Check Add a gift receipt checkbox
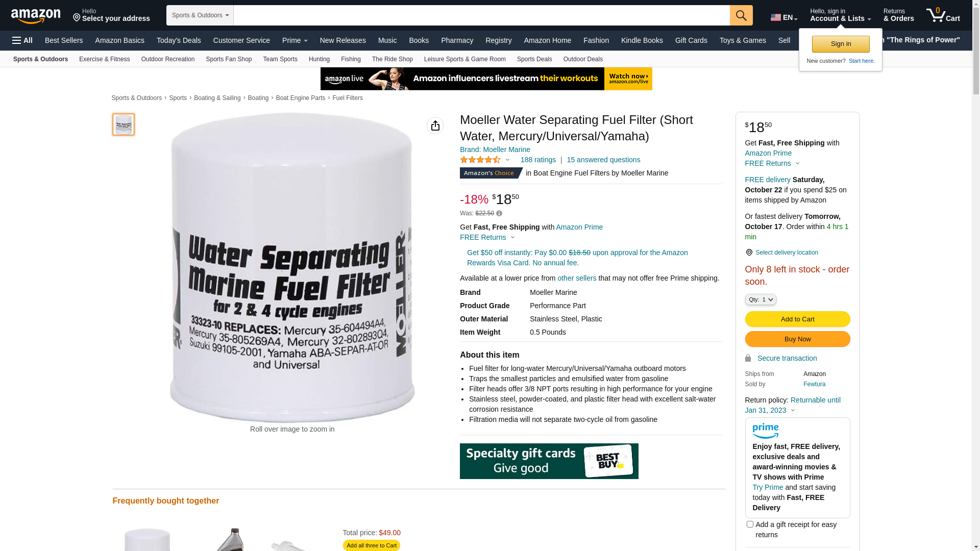The width and height of the screenshot is (980, 551). [750, 524]
